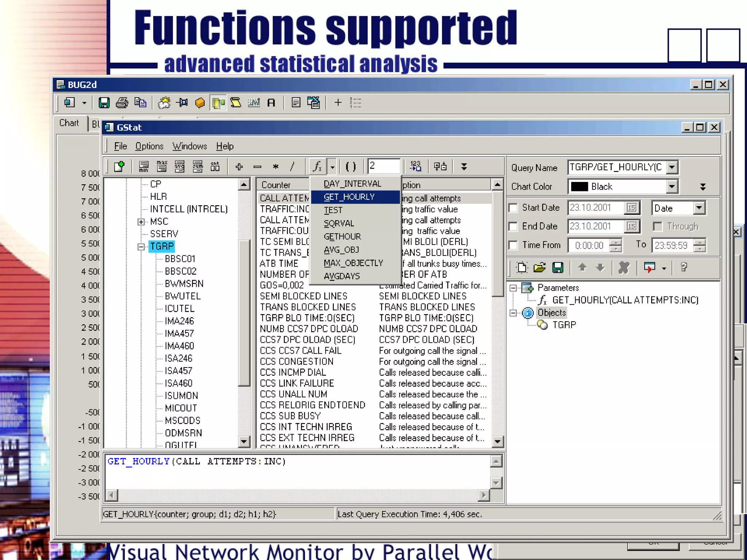Open the Windows menu in GStat
This screenshot has height=560, width=747.
click(190, 146)
